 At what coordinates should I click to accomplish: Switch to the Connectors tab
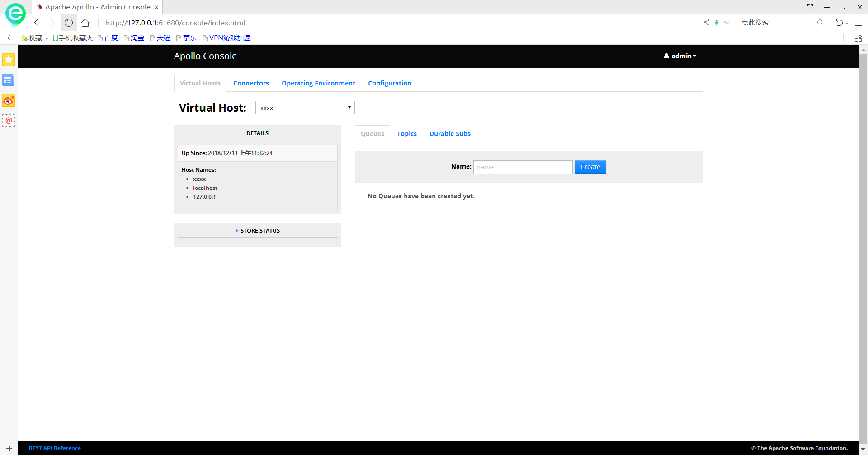251,83
